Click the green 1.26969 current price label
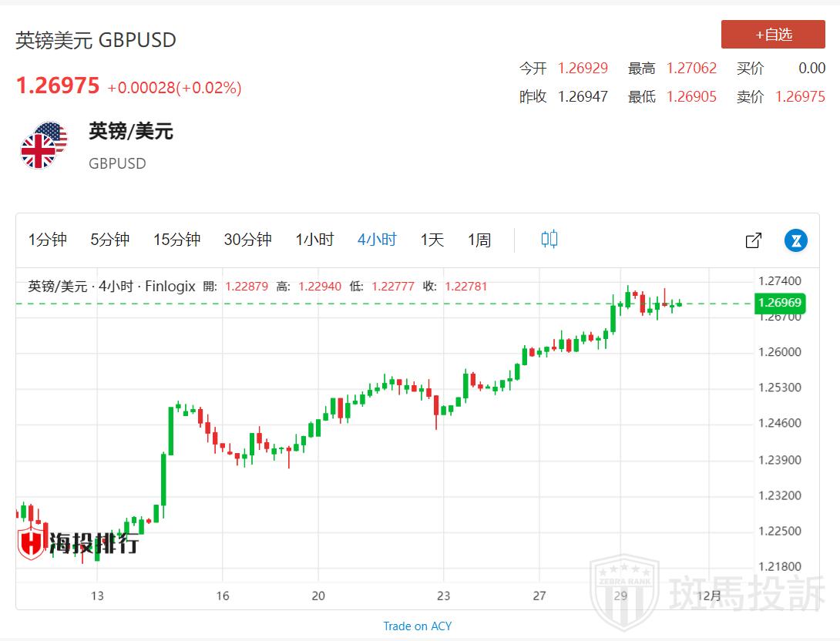Viewport: 840px width, 641px height. pos(780,303)
